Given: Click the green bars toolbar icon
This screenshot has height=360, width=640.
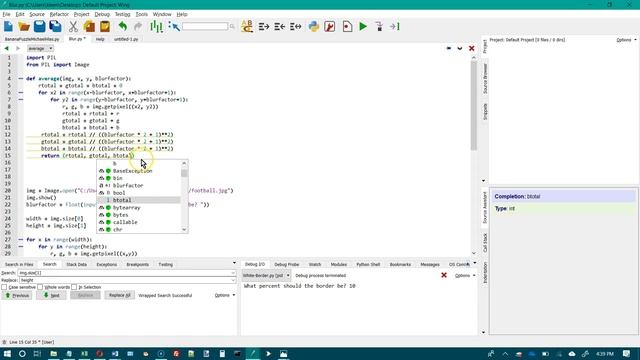Looking at the screenshot, I should pyautogui.click(x=156, y=27).
